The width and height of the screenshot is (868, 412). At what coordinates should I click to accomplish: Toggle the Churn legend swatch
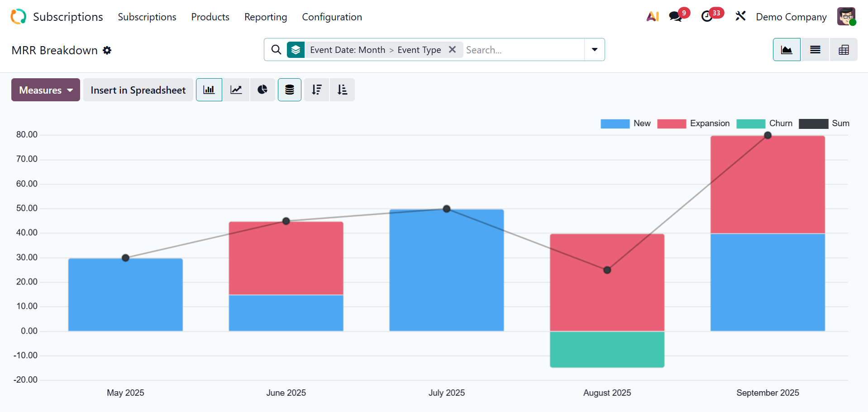pos(751,123)
